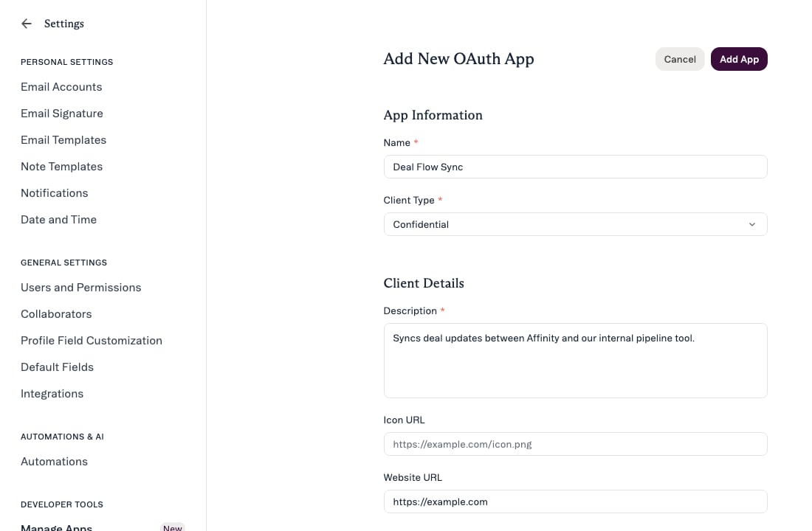Click the 'Client Details' section heading
The width and height of the screenshot is (812, 531).
click(x=424, y=283)
